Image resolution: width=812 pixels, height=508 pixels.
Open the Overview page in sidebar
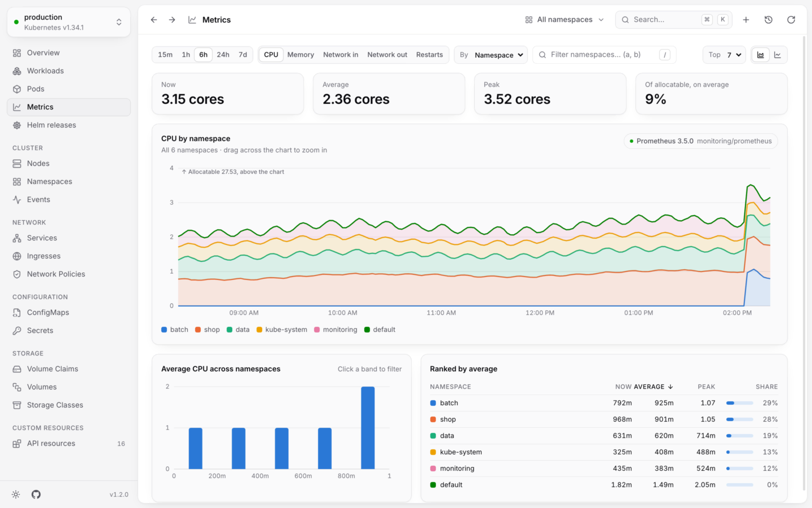(x=69, y=53)
